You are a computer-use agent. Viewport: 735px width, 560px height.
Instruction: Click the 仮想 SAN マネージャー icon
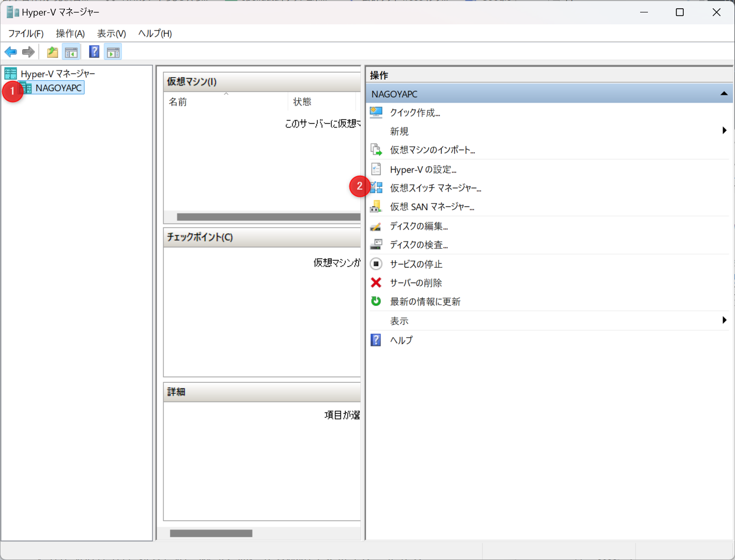(x=376, y=207)
